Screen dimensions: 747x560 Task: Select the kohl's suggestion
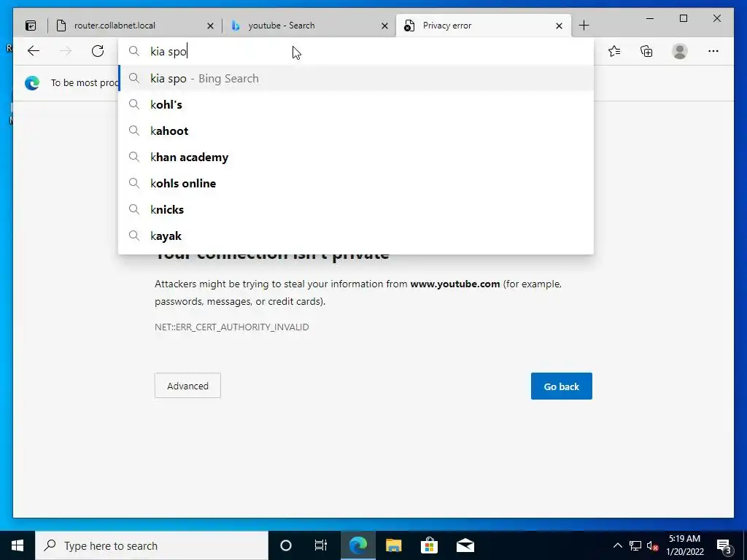(356, 105)
